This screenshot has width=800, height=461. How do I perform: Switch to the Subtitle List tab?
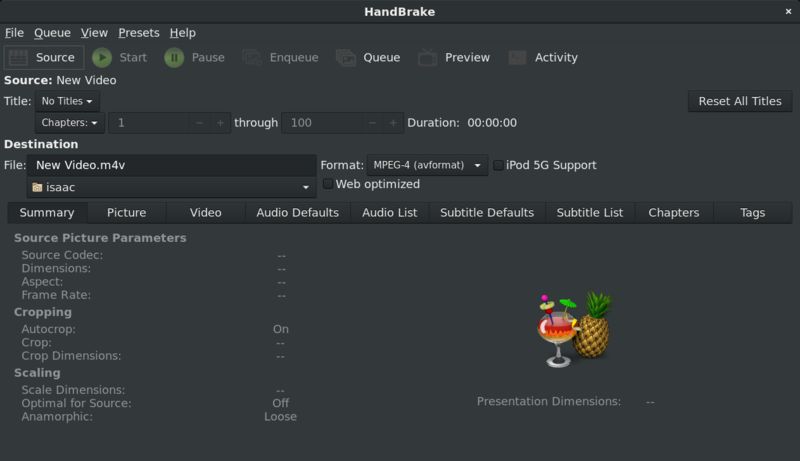click(x=590, y=213)
